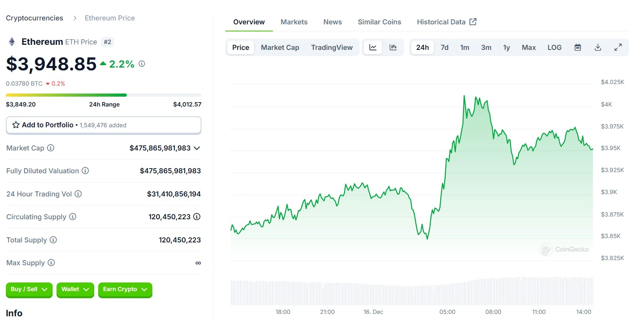Switch to the Markets tab
Image resolution: width=644 pixels, height=321 pixels.
tap(294, 22)
